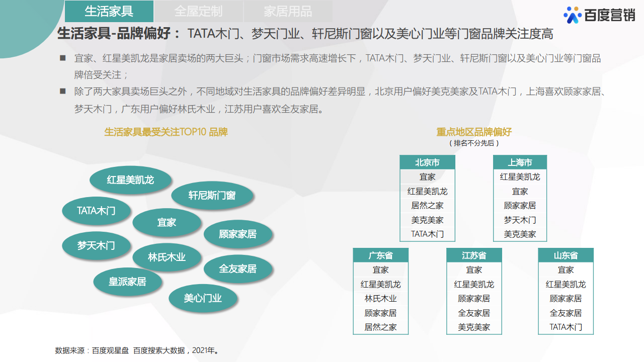Select the 宜家 bubble
The image size is (644, 362).
[167, 222]
